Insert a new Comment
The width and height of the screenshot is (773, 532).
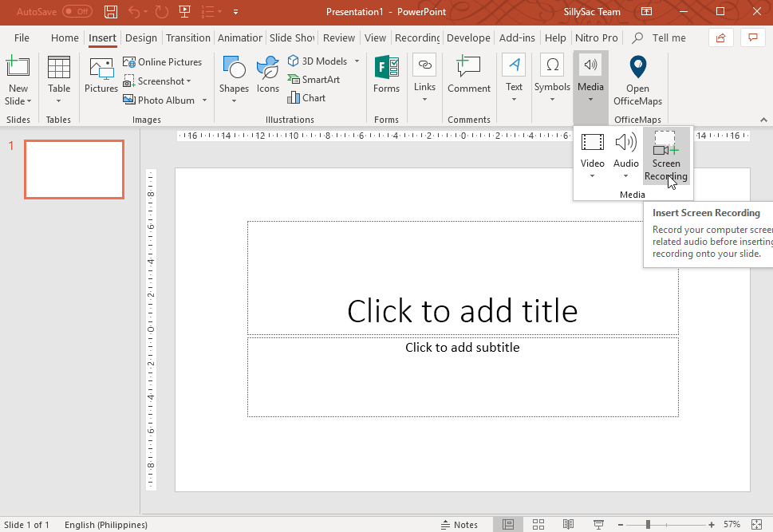point(468,77)
